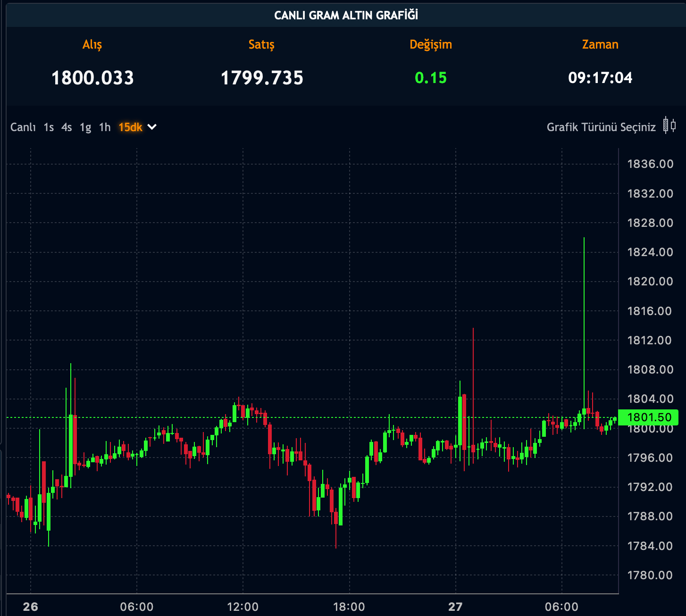The width and height of the screenshot is (686, 616).
Task: Click the 1836.00 price axis label
Action: click(x=650, y=164)
